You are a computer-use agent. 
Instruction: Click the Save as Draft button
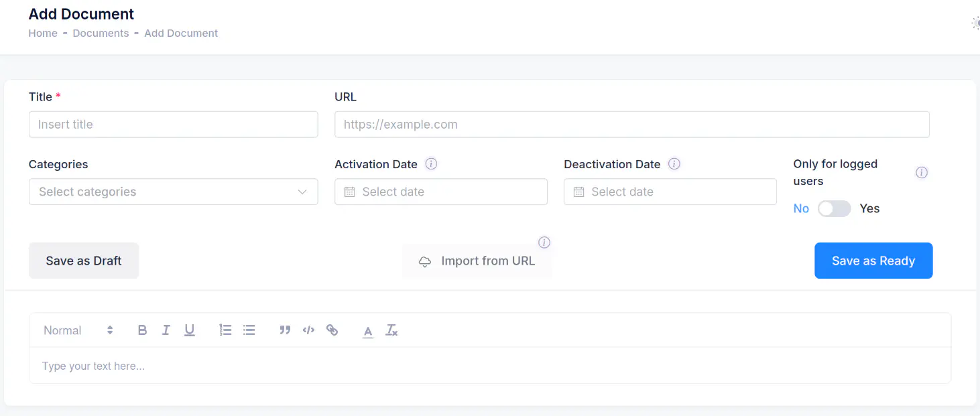(x=84, y=261)
